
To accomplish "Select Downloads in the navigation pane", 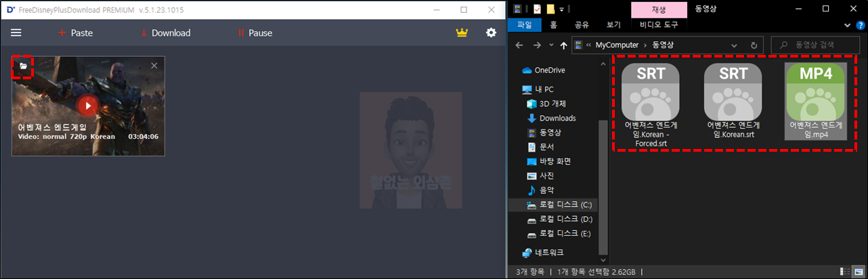I will pos(551,119).
